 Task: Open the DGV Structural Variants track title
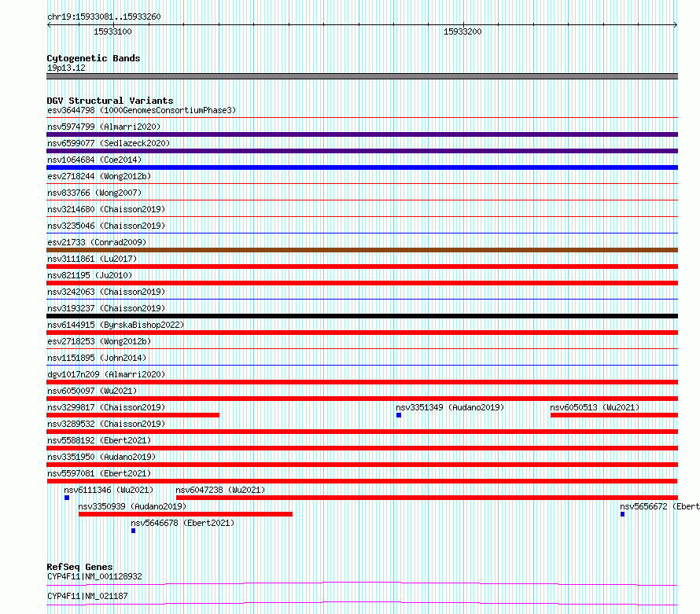pos(110,101)
